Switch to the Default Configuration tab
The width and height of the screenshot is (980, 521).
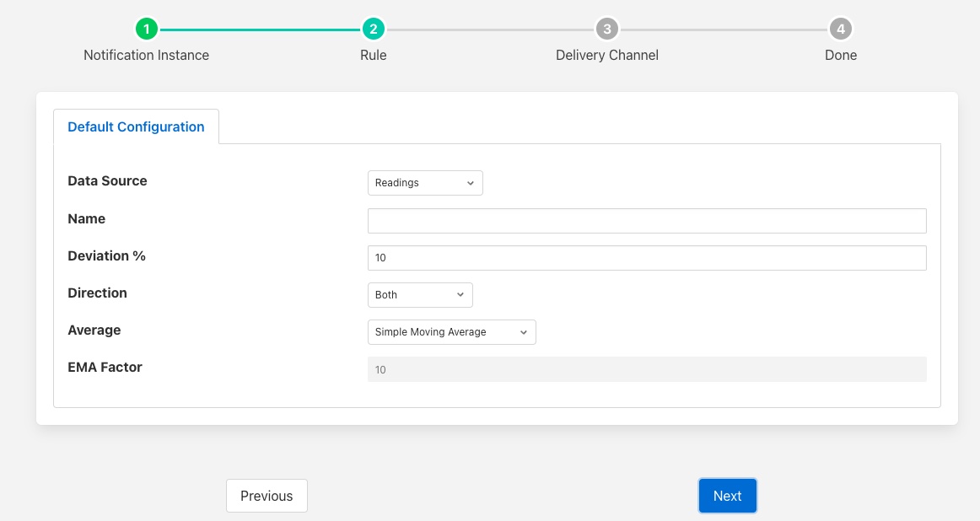pyautogui.click(x=136, y=126)
